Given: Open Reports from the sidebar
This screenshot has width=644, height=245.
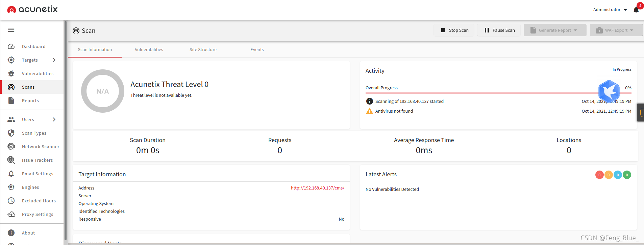Looking at the screenshot, I should click(32, 101).
